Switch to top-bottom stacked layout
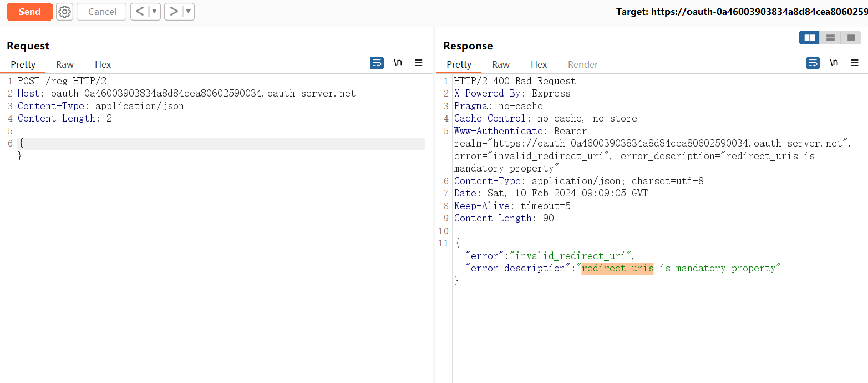The image size is (868, 383). pos(830,38)
